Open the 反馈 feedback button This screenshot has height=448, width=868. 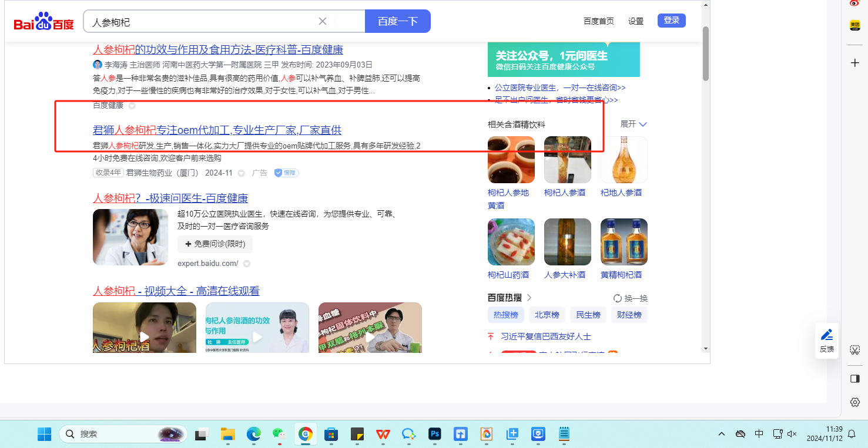pos(827,341)
